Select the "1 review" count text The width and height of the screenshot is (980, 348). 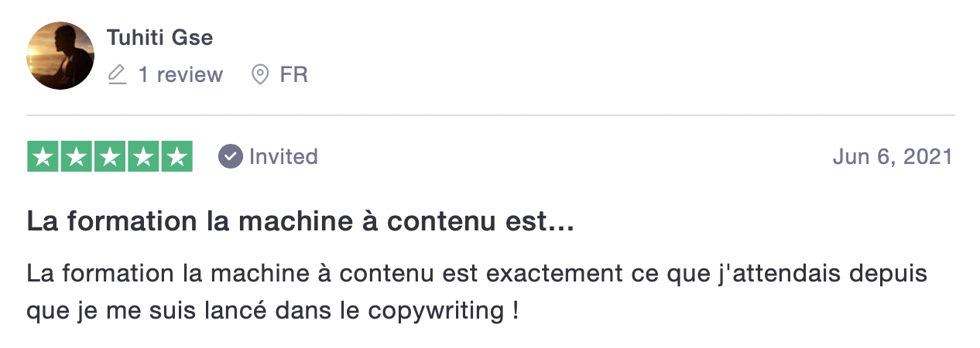(x=180, y=75)
